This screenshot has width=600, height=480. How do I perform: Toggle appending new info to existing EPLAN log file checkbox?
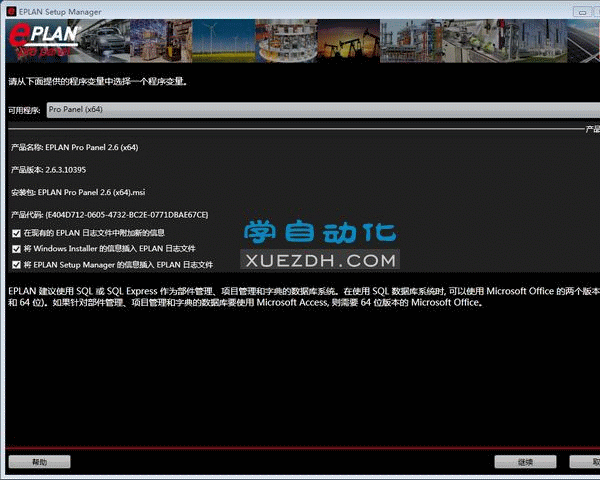(16, 233)
